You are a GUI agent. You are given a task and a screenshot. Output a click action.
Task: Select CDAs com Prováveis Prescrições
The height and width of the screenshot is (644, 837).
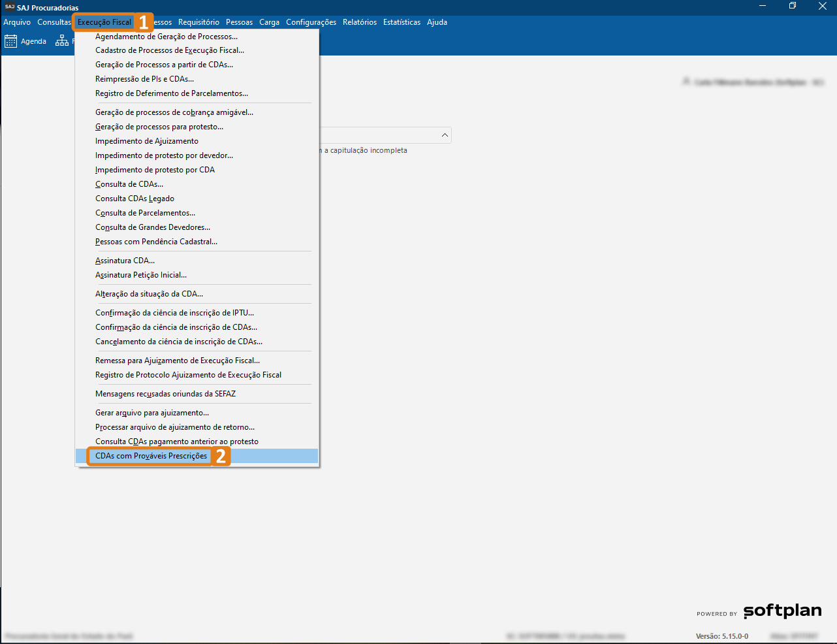[151, 456]
